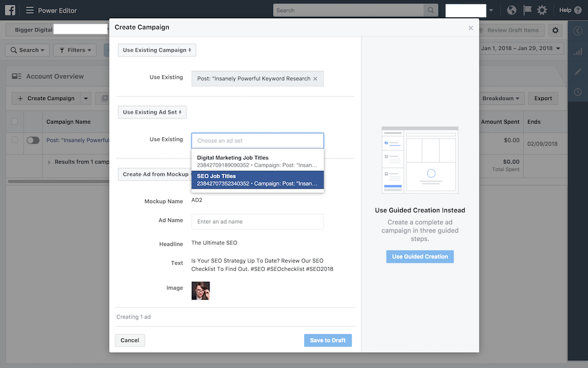Click Review Draft Items button
This screenshot has width=588, height=368.
pos(512,30)
